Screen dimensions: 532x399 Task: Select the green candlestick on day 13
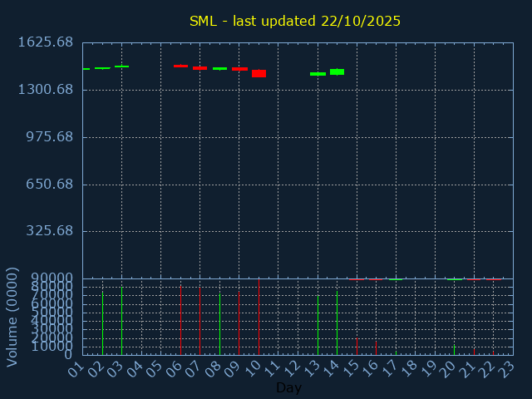pos(318,74)
